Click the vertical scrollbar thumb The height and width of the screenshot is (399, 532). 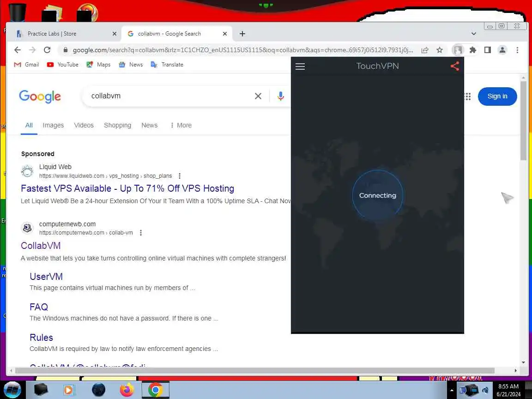tap(523, 120)
